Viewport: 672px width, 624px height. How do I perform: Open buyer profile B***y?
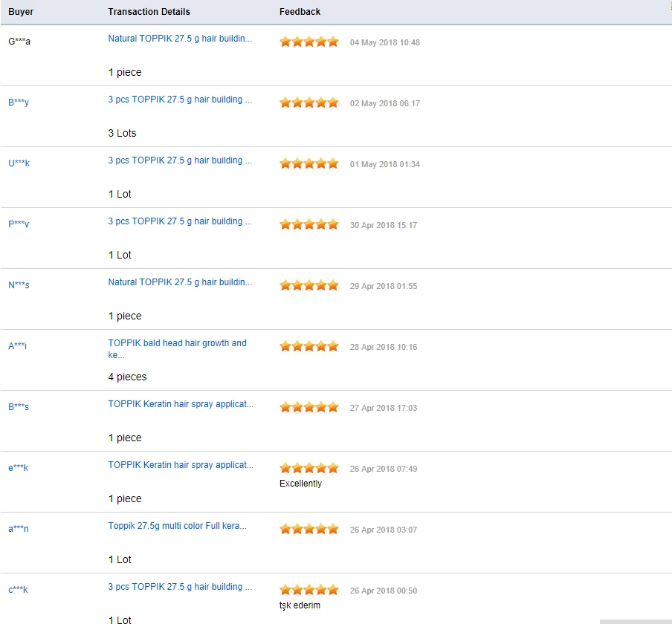(x=19, y=103)
